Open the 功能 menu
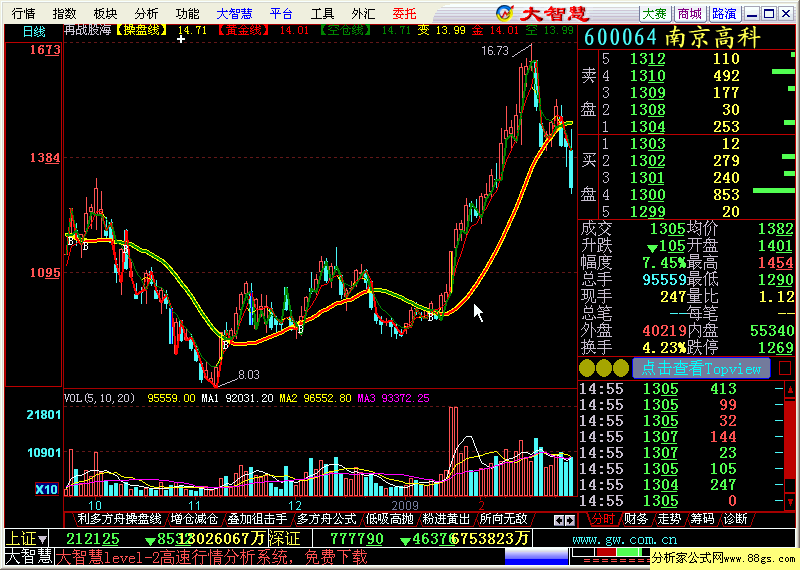 (x=187, y=14)
